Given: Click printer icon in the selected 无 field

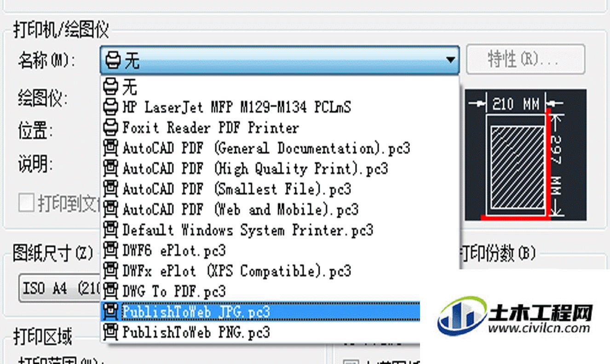Looking at the screenshot, I should [113, 60].
